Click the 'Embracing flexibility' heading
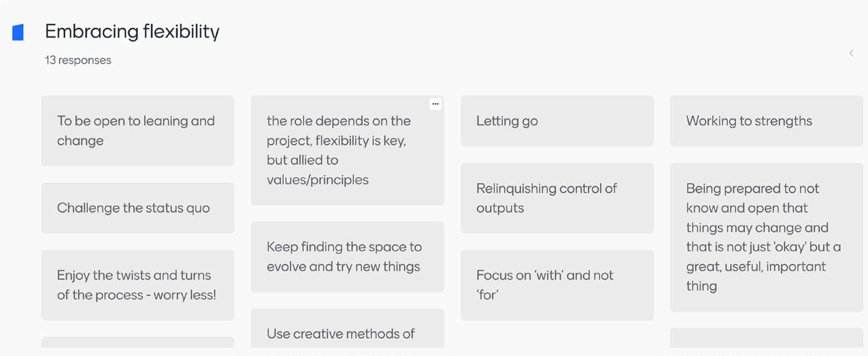Viewport: 868px width, 356px height. 132,32
